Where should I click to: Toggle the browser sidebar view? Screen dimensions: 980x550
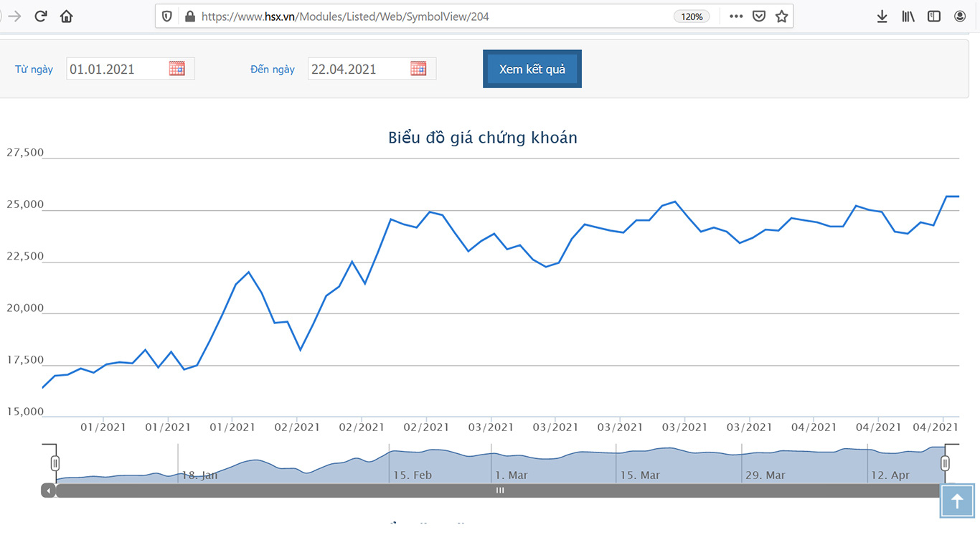pyautogui.click(x=934, y=16)
